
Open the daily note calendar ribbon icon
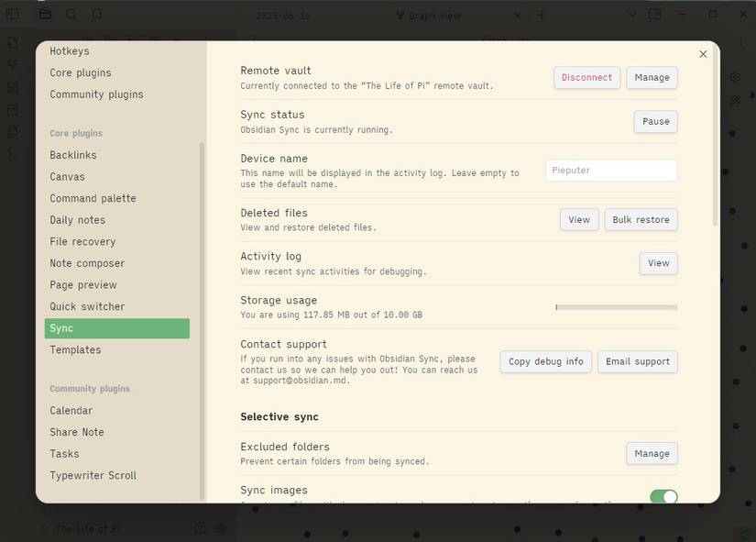[x=13, y=110]
